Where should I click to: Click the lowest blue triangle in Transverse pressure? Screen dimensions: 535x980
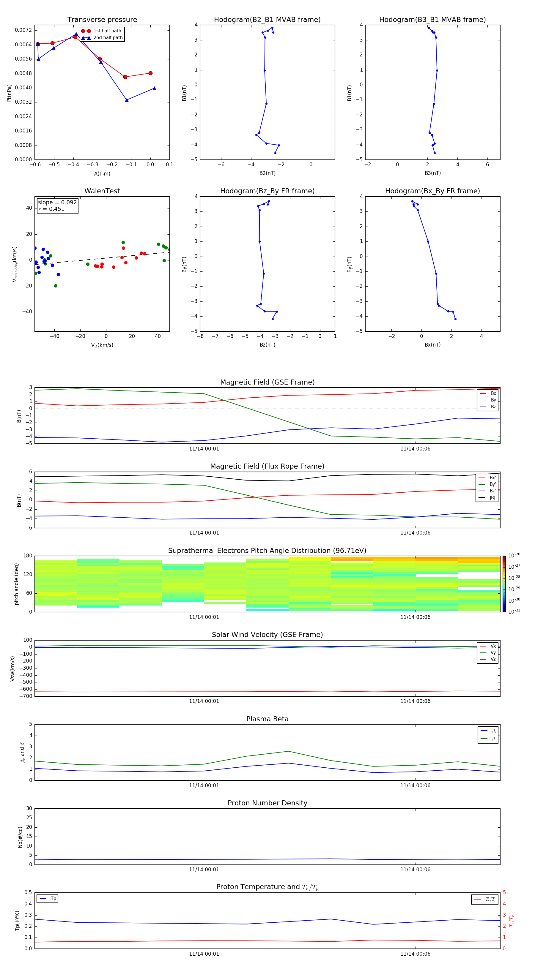point(127,100)
